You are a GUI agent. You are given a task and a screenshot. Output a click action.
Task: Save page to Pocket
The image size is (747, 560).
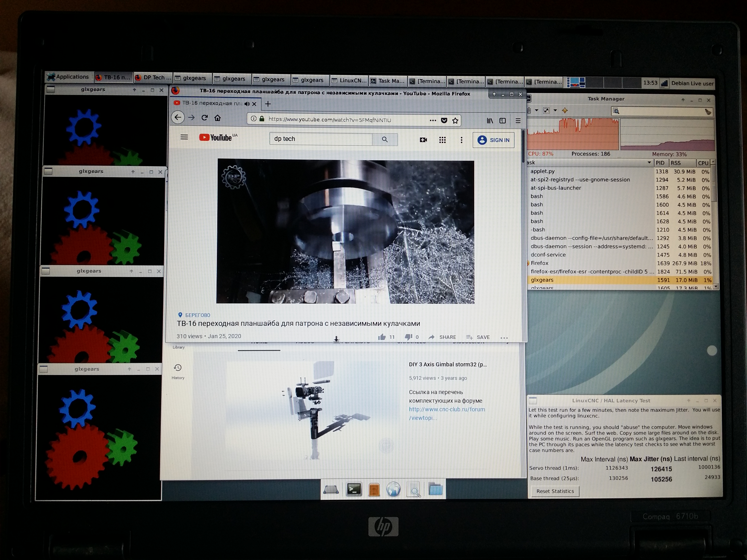pyautogui.click(x=444, y=120)
